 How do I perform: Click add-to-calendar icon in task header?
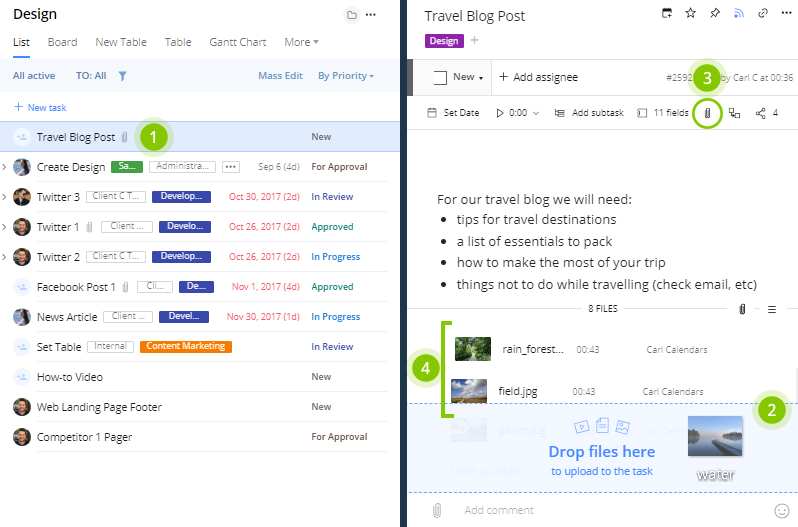tap(667, 13)
